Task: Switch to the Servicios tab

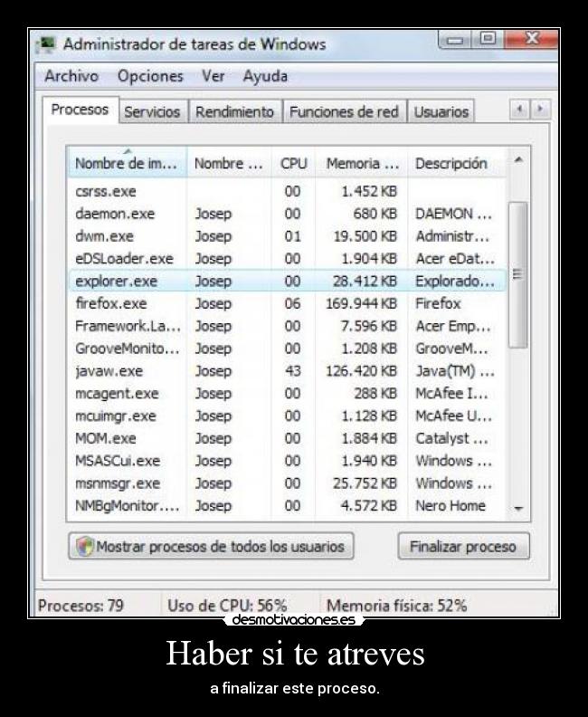Action: tap(152, 112)
